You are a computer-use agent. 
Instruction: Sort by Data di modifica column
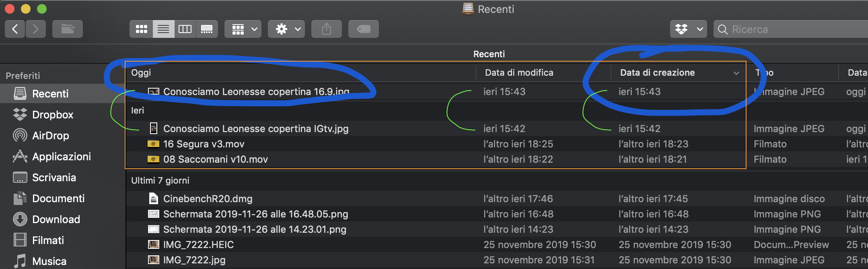tap(519, 72)
